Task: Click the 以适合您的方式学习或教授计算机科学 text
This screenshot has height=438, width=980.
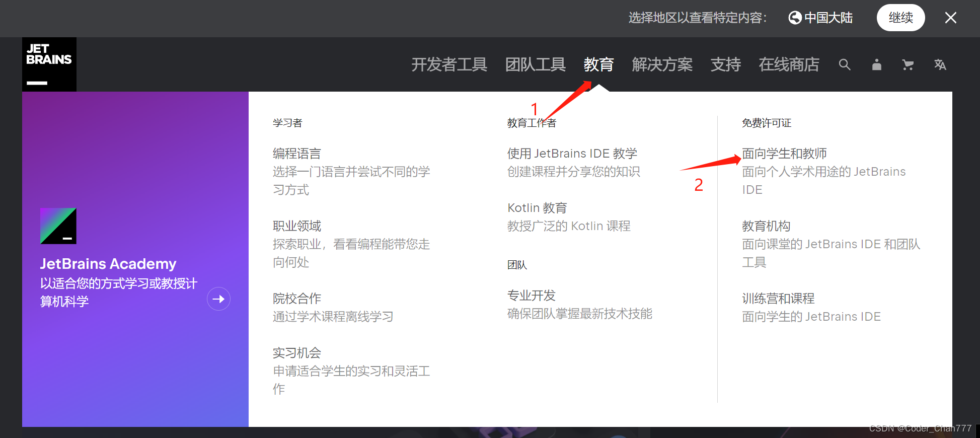Action: coord(119,293)
